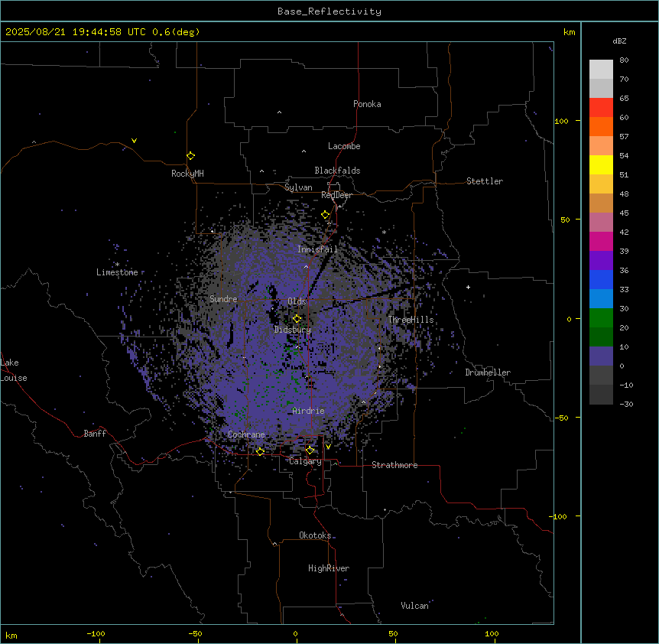Click the magenta 42-39 dBZ legend swatch
The height and width of the screenshot is (644, 659).
pyautogui.click(x=601, y=241)
